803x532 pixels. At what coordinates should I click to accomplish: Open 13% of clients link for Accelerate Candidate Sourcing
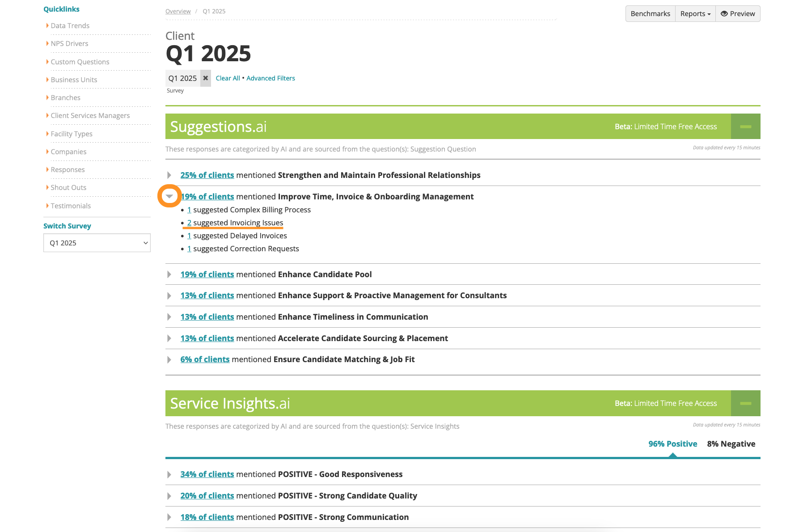[207, 338]
